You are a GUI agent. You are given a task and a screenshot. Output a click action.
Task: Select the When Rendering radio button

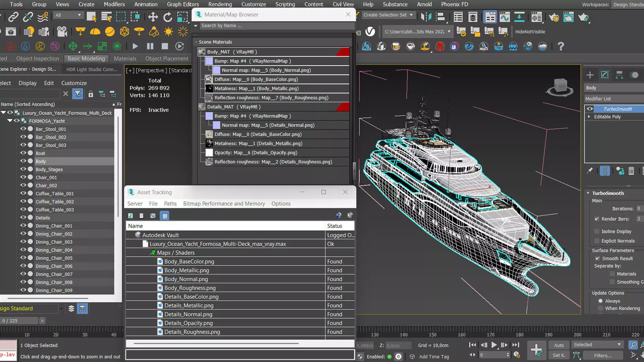point(600,308)
